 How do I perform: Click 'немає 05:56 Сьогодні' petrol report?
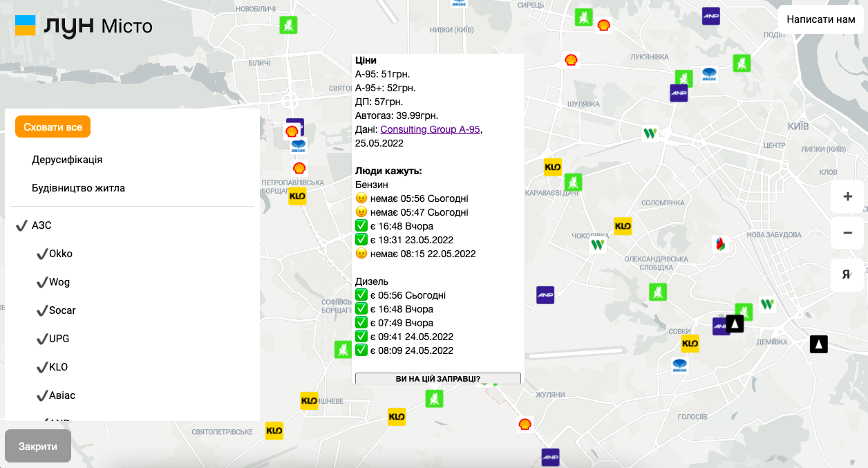412,198
